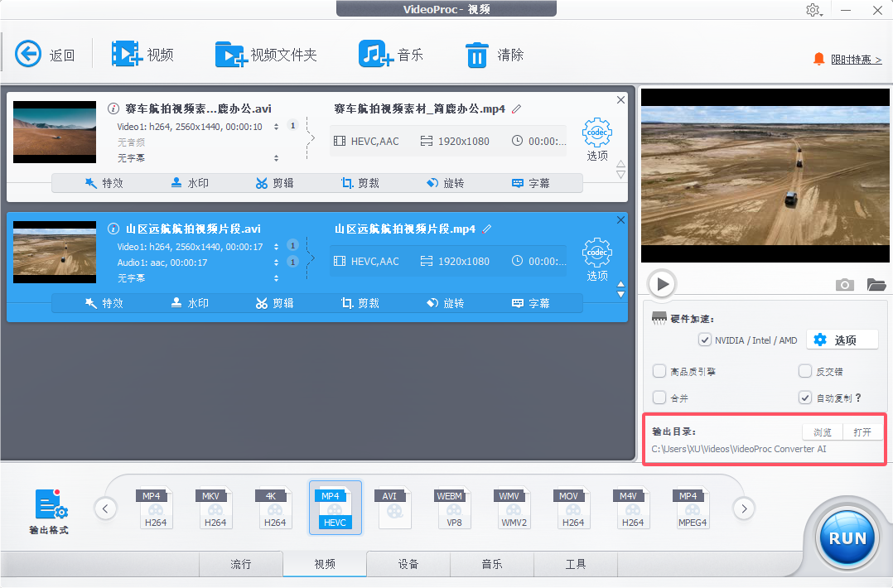The image size is (893, 588).
Task: Uncheck the 自动复制 auto copy option
Action: pos(804,397)
